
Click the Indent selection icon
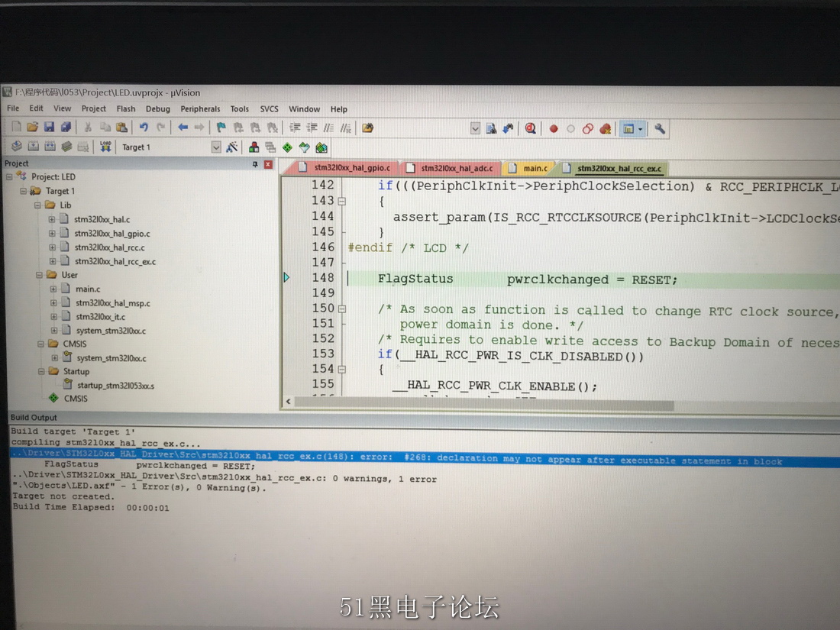(295, 128)
